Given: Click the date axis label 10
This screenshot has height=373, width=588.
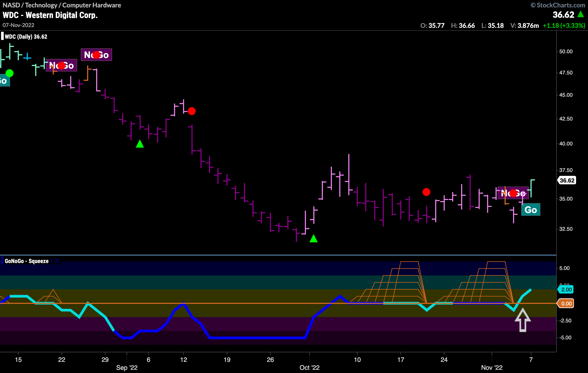Looking at the screenshot, I should (x=357, y=359).
